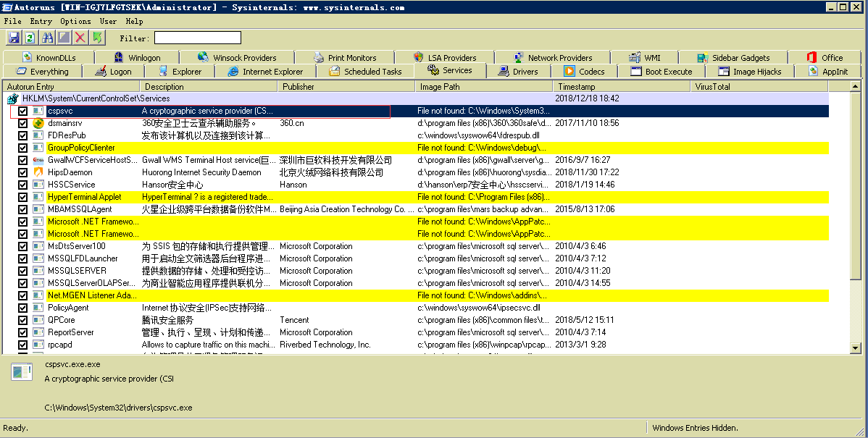
Task: Click the Save toolbar icon
Action: pyautogui.click(x=14, y=38)
